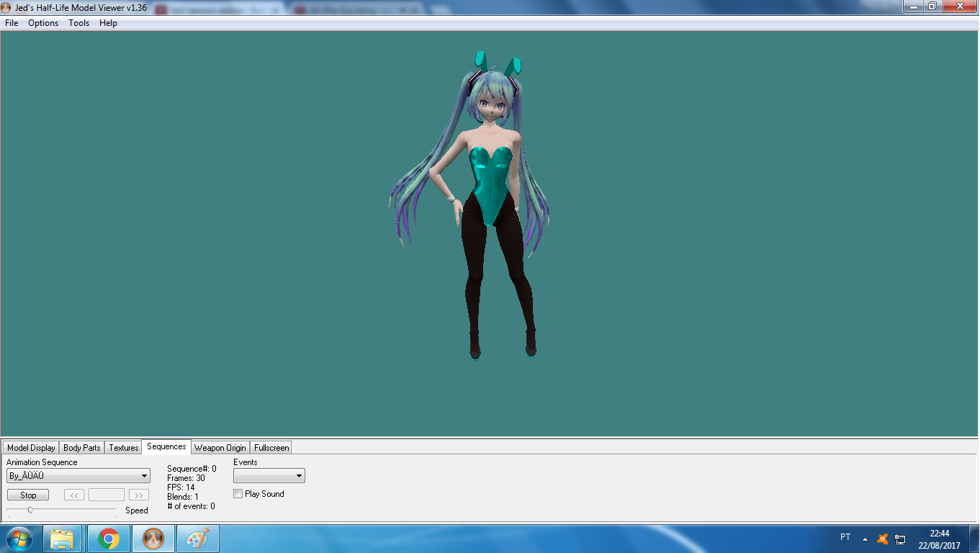Screen dimensions: 980x553
Task: Open Paint from the taskbar
Action: pos(197,539)
